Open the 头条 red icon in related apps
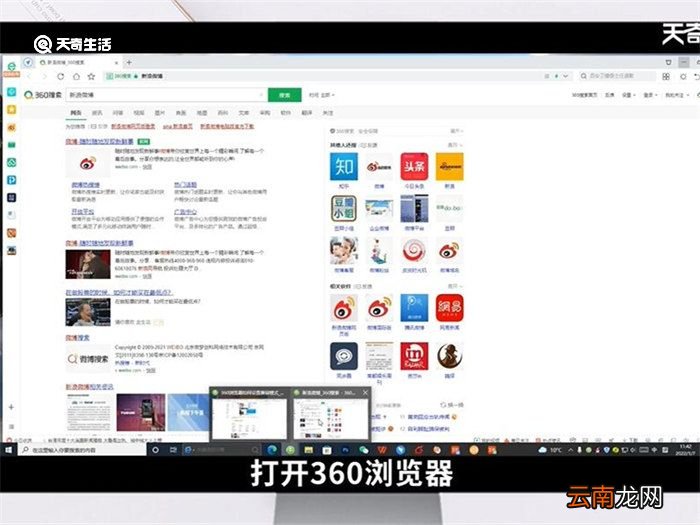Image resolution: width=700 pixels, height=525 pixels. 414,167
